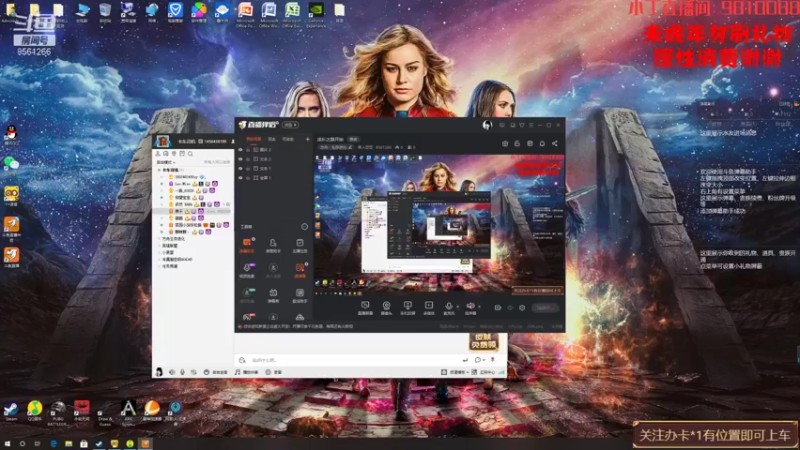
Task: Open the Microsoft Excel desktop shortcut
Action: pos(292,14)
